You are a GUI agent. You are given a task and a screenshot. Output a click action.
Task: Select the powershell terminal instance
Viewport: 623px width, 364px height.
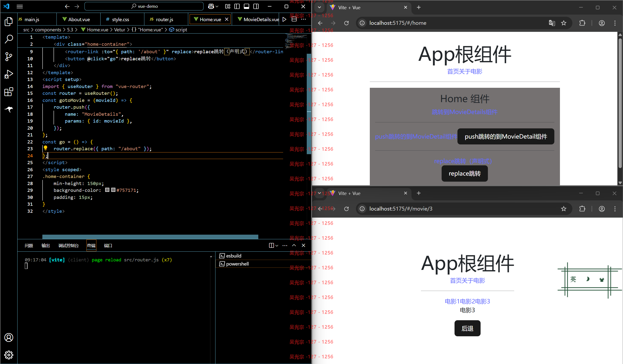pos(263,264)
